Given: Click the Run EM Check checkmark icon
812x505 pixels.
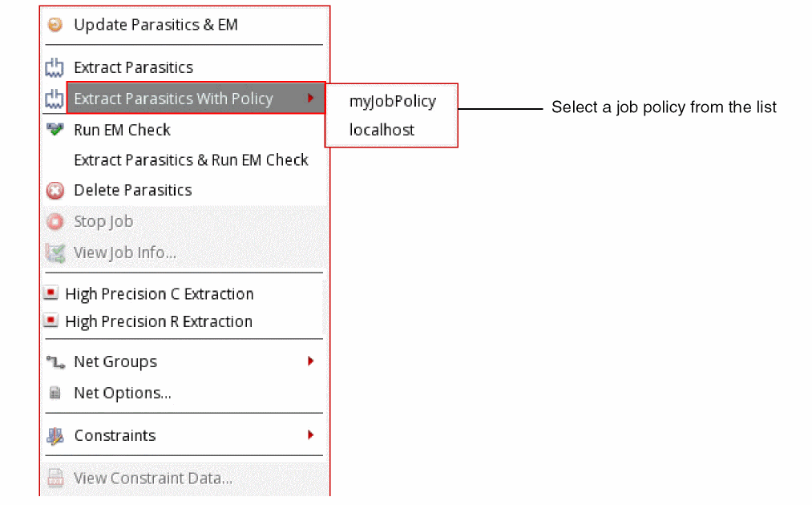Looking at the screenshot, I should pyautogui.click(x=55, y=129).
